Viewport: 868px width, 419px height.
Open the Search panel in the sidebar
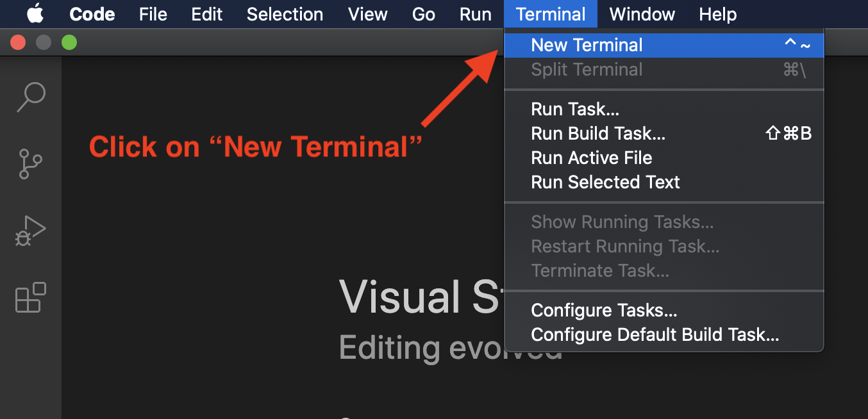(29, 97)
